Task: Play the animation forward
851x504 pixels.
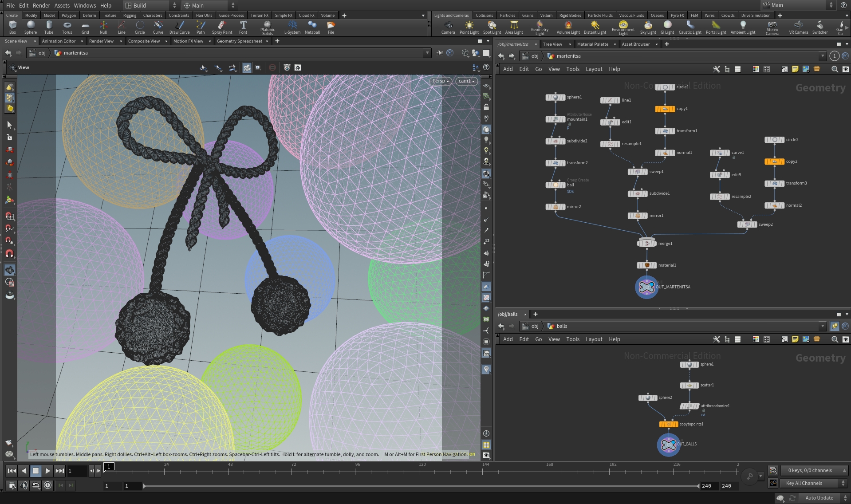Action: 48,471
